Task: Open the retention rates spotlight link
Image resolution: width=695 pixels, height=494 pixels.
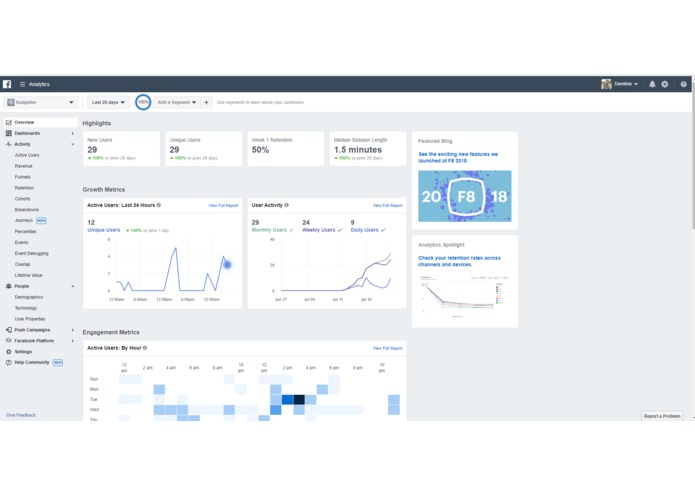Action: [459, 261]
